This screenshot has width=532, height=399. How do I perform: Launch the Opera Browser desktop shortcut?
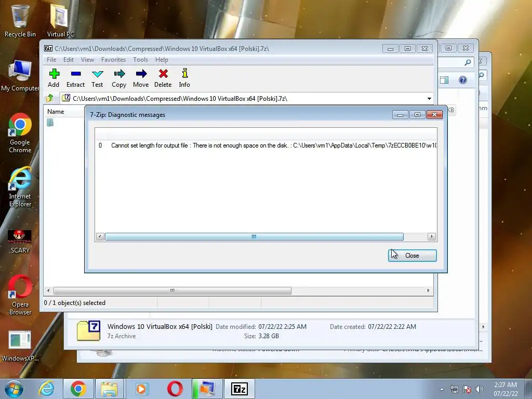point(20,295)
